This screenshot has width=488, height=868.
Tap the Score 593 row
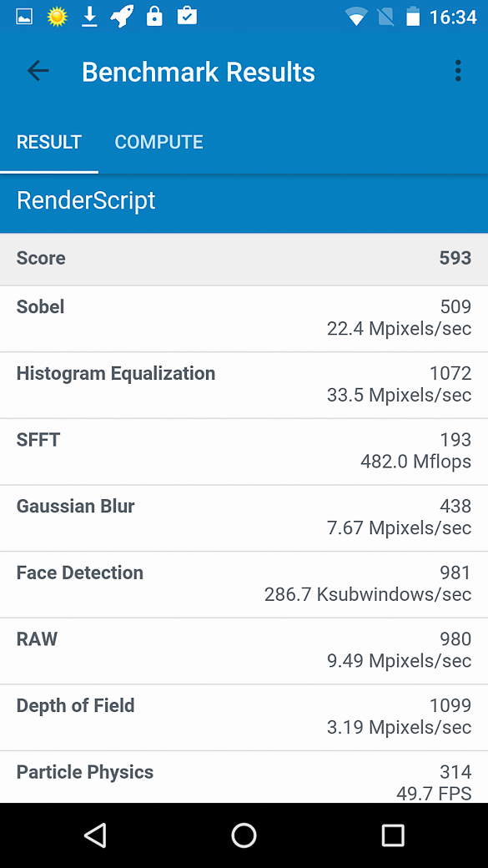coord(244,259)
